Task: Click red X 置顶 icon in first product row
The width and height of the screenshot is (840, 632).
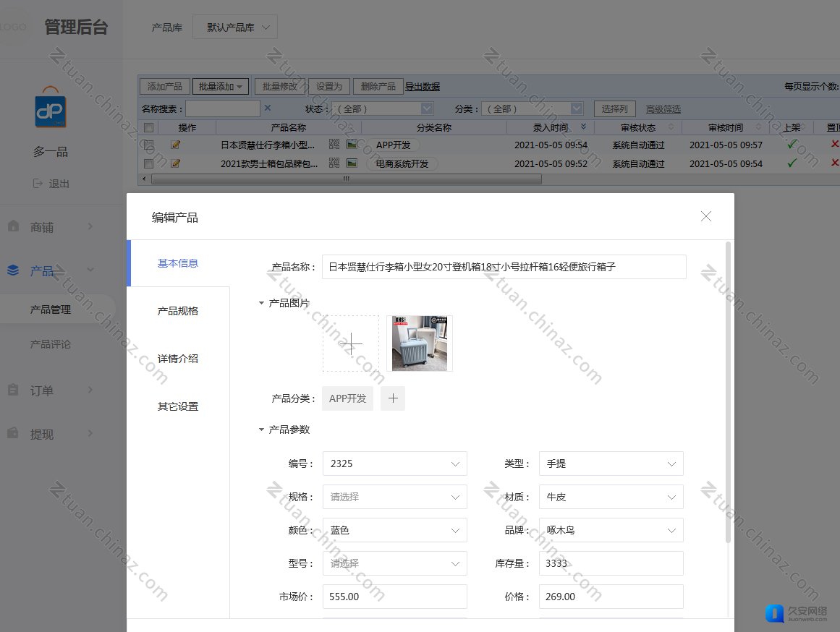Action: point(835,144)
